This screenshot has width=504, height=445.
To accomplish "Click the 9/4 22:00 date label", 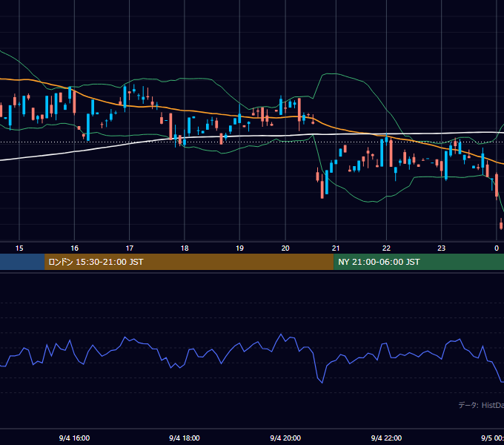I will 386,438.
